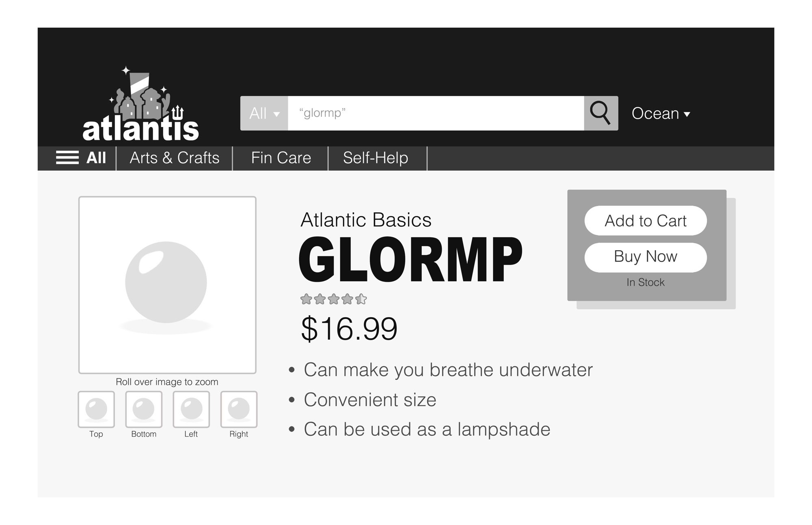Click the Add to Cart button
The image size is (812, 525).
coord(646,221)
